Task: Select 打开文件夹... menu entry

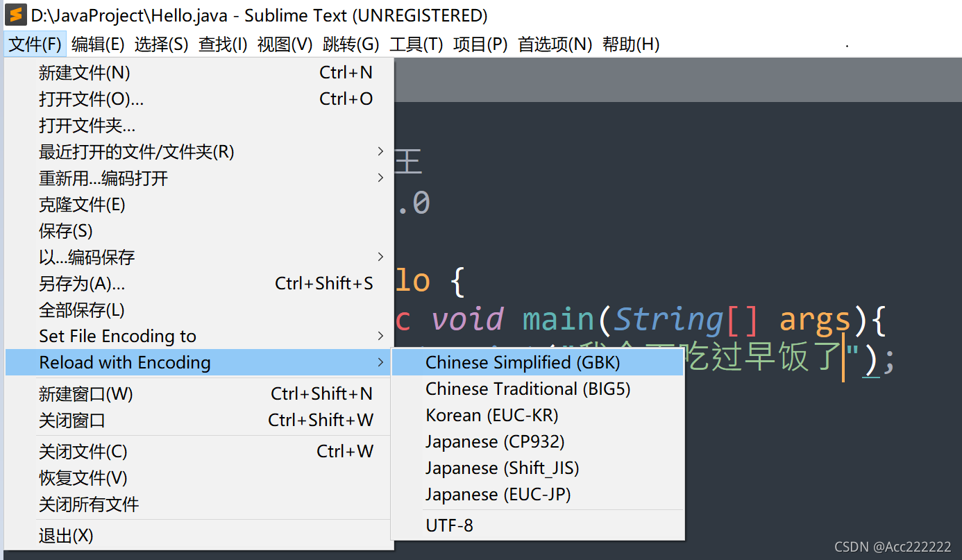Action: [199, 126]
